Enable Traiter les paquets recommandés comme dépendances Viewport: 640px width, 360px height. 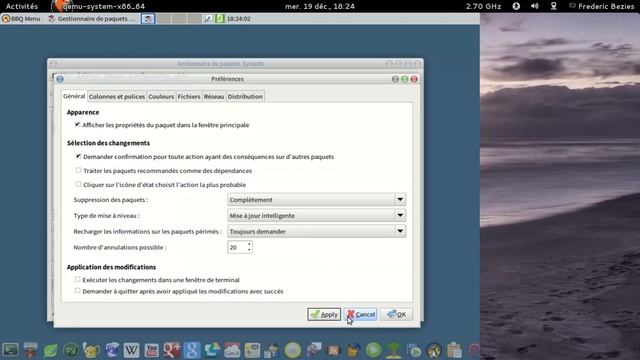coord(78,170)
